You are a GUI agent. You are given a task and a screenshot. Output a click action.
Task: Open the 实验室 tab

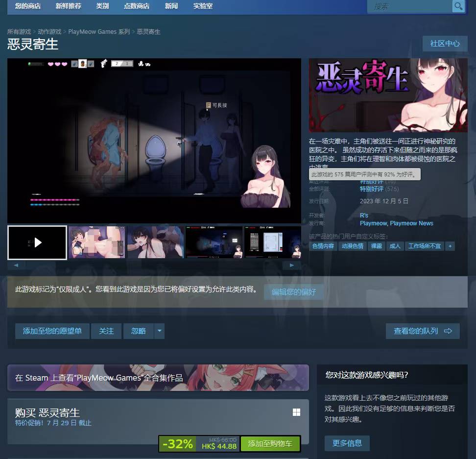pos(203,6)
